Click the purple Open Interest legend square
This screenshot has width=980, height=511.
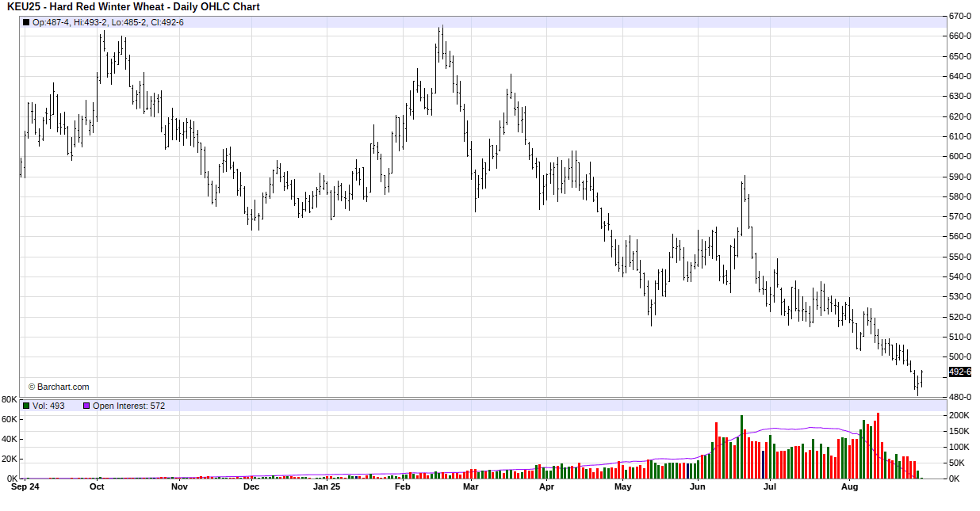(x=86, y=406)
